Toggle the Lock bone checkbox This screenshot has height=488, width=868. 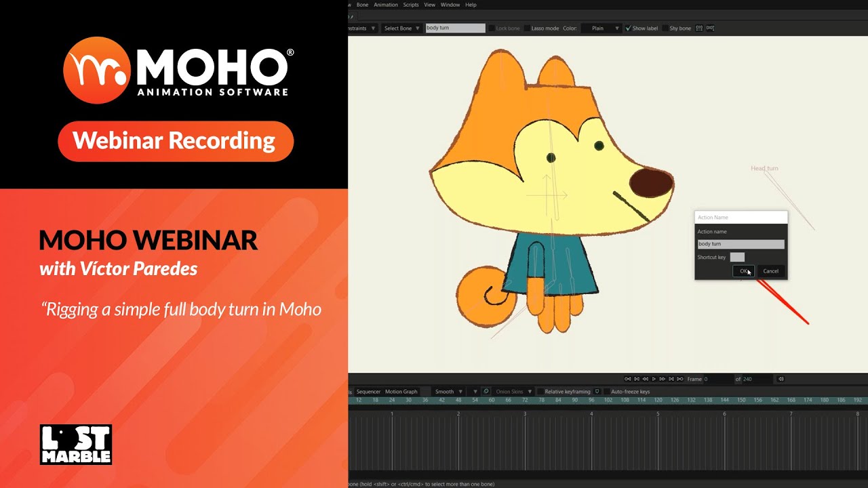[492, 28]
